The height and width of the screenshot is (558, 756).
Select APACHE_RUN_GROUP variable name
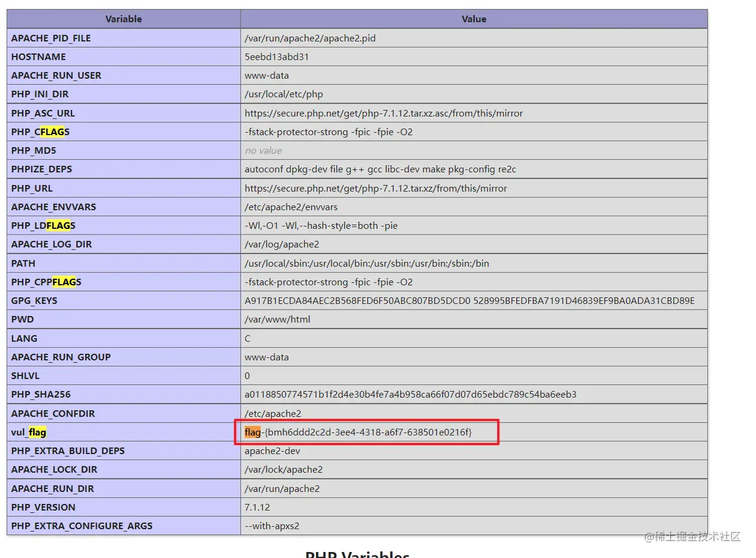pyautogui.click(x=61, y=357)
